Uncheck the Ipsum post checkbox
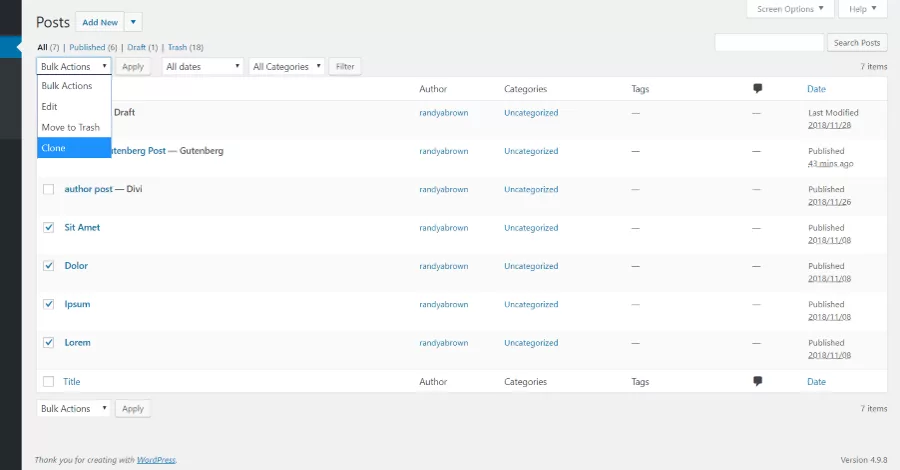900x470 pixels. (x=48, y=304)
